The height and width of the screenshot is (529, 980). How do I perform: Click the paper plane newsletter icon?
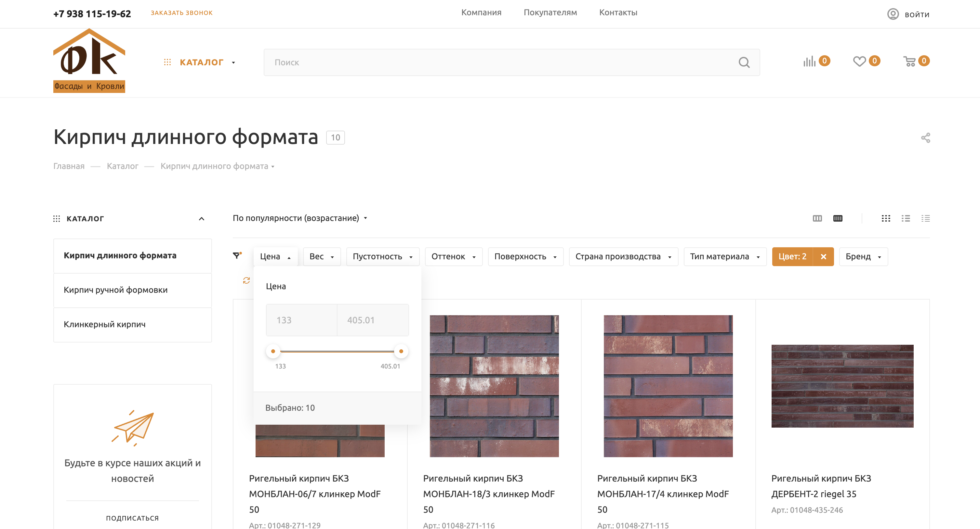point(132,428)
